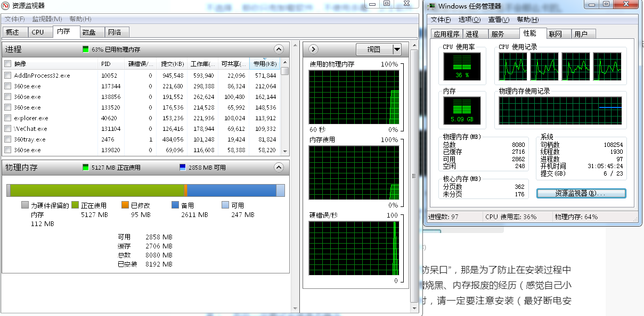Select the WeChat.exe process name
Screen dimensions: 644x316
[x=30, y=129]
